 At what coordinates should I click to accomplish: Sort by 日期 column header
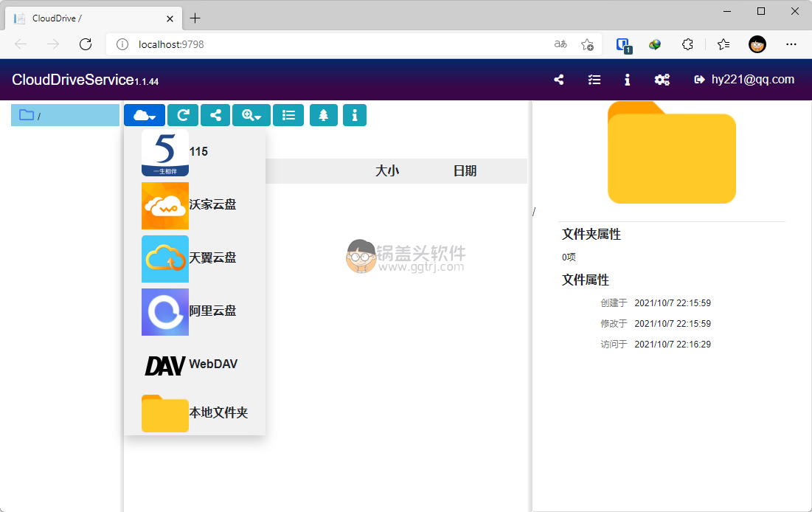pos(465,171)
